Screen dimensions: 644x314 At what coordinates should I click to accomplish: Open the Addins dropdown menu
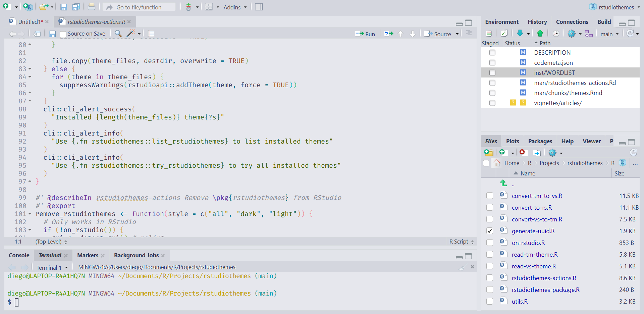(x=235, y=7)
